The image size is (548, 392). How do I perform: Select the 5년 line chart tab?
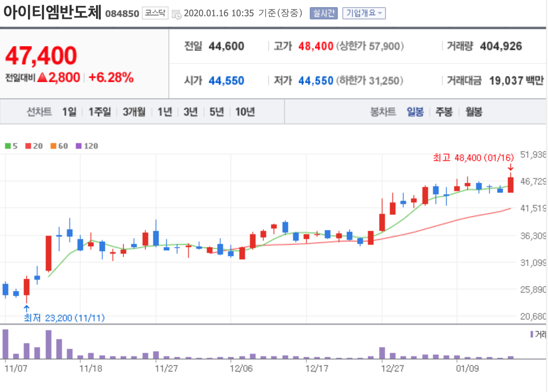pos(217,112)
